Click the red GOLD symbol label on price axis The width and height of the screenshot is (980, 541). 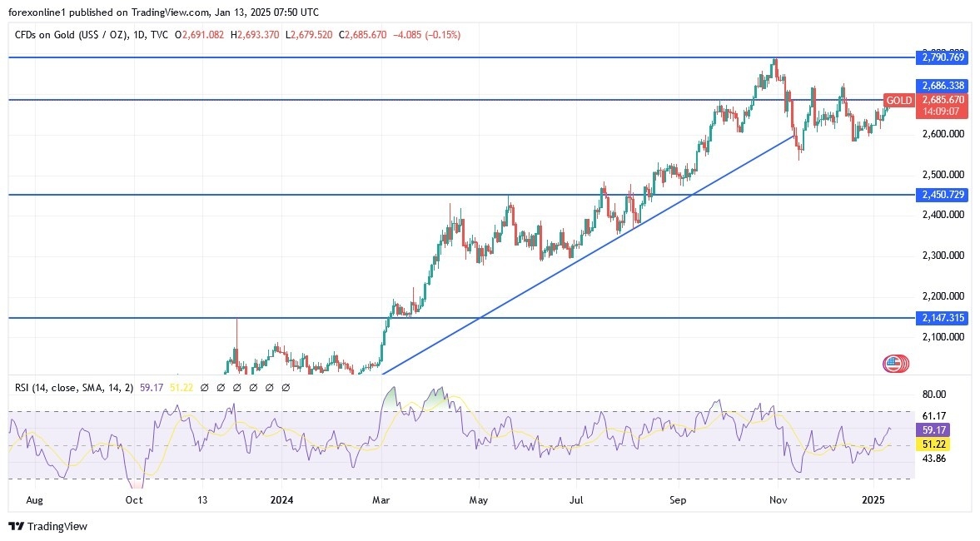pos(898,100)
